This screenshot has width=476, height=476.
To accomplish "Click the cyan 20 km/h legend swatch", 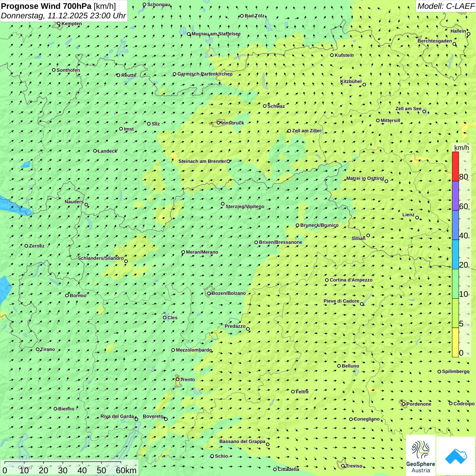I will pyautogui.click(x=455, y=254).
